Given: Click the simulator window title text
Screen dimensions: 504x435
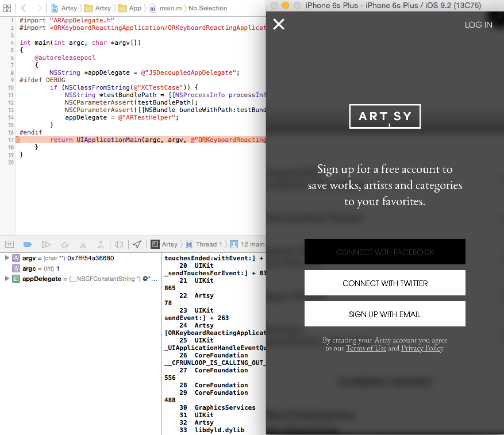Looking at the screenshot, I should [x=393, y=5].
